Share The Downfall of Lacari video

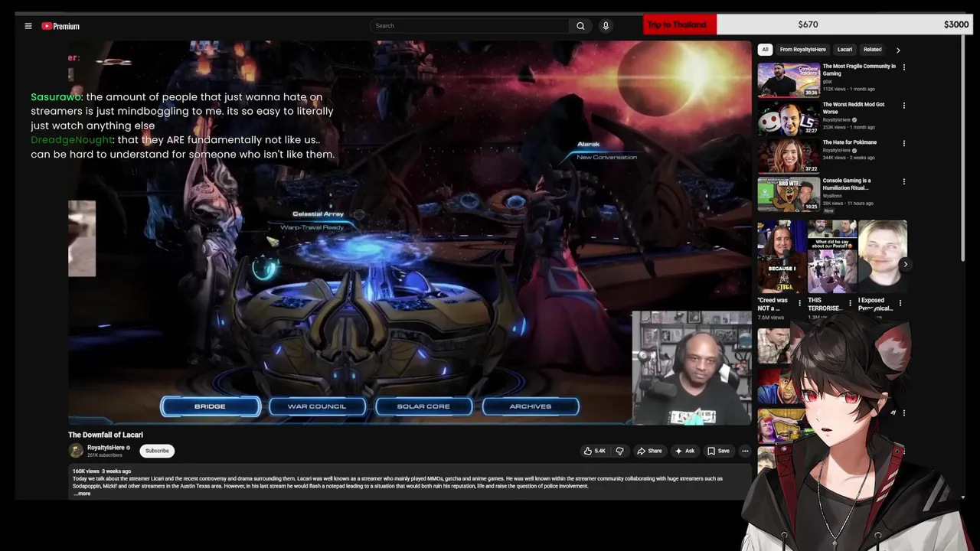point(649,451)
